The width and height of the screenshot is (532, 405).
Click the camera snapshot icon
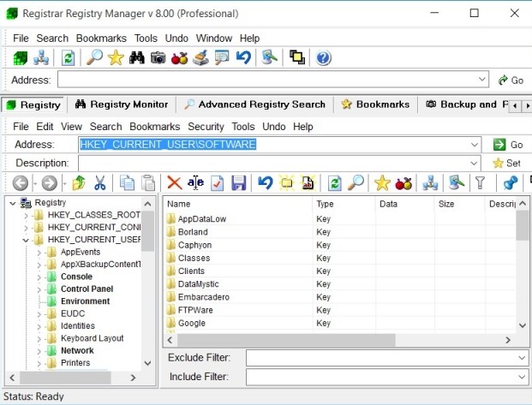158,57
